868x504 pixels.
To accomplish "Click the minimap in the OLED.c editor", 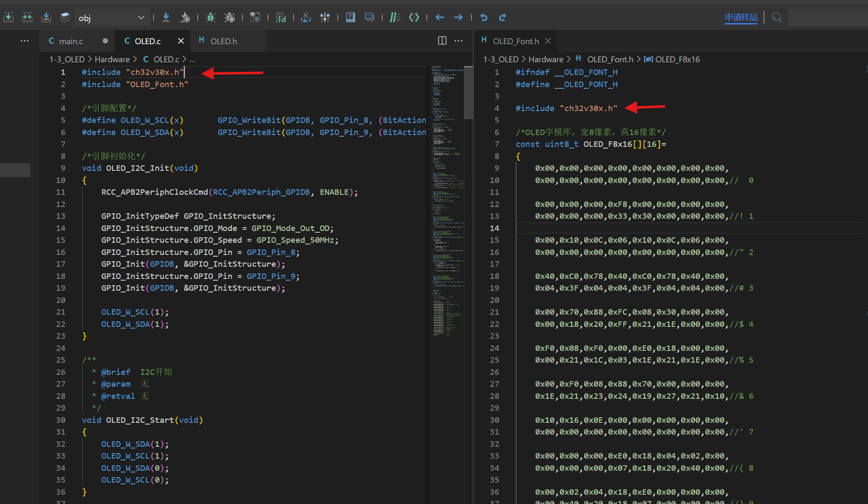I will pyautogui.click(x=447, y=201).
